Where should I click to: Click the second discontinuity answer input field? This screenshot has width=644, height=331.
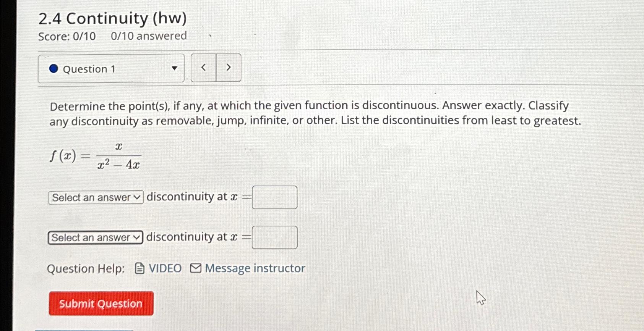274,237
